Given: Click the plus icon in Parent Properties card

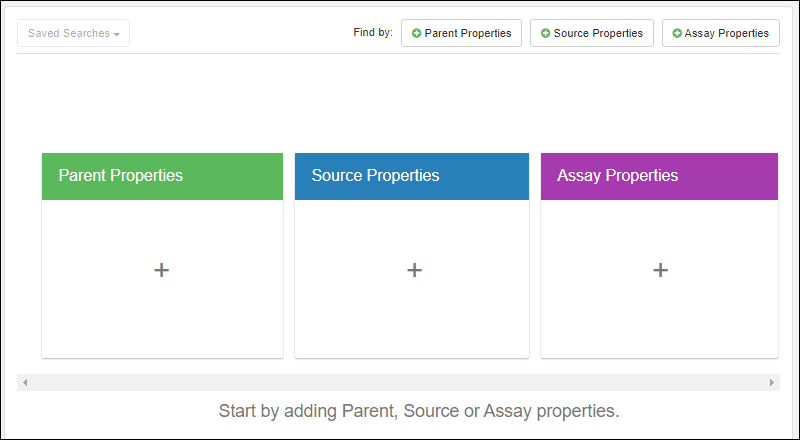Looking at the screenshot, I should [162, 270].
